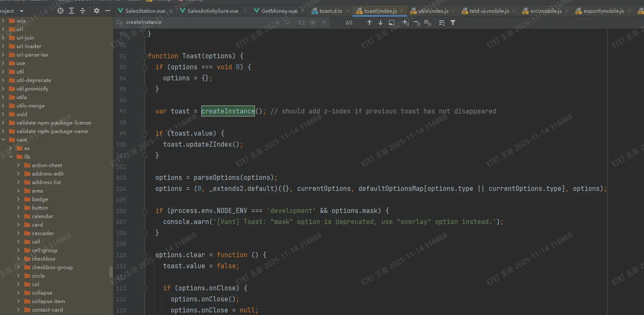Image resolution: width=644 pixels, height=315 pixels.
Task: Toggle Match Case (Cc) in search bar
Action: tap(302, 23)
